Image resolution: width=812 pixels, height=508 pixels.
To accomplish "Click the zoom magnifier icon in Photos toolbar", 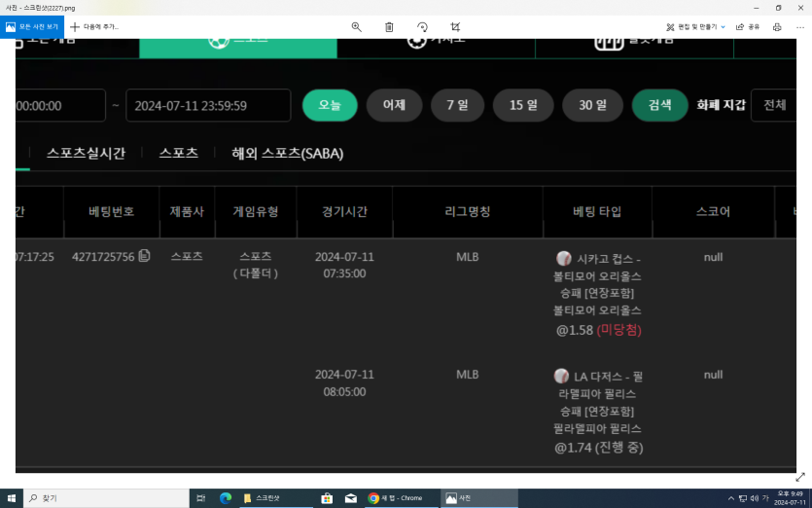I will tap(356, 27).
